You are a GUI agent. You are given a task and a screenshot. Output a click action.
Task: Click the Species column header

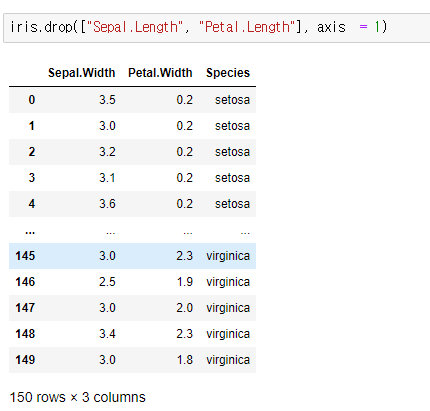point(228,73)
